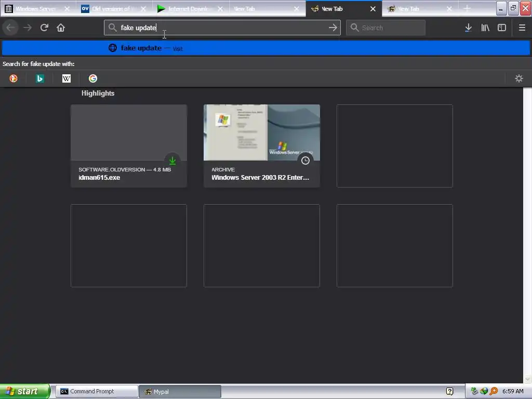
Task: Click the download badge on the idman615.exe card
Action: 172,161
